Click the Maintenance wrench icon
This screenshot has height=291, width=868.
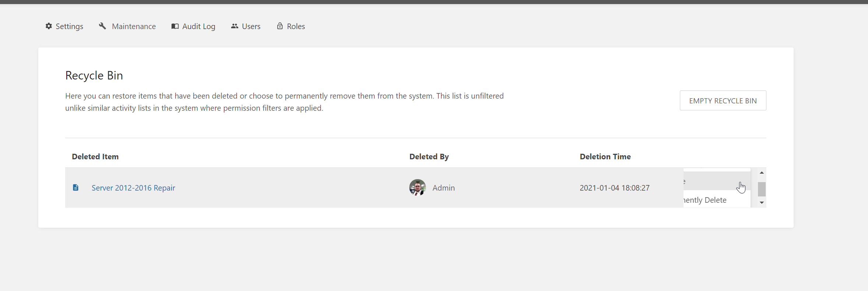pyautogui.click(x=103, y=26)
